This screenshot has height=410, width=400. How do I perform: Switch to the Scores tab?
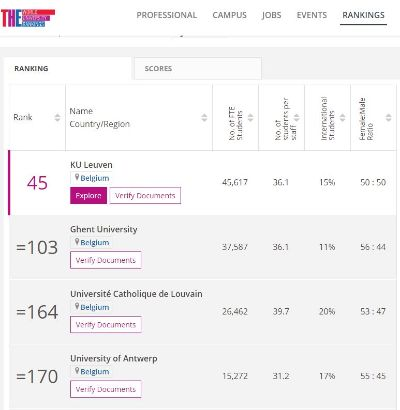coord(198,68)
